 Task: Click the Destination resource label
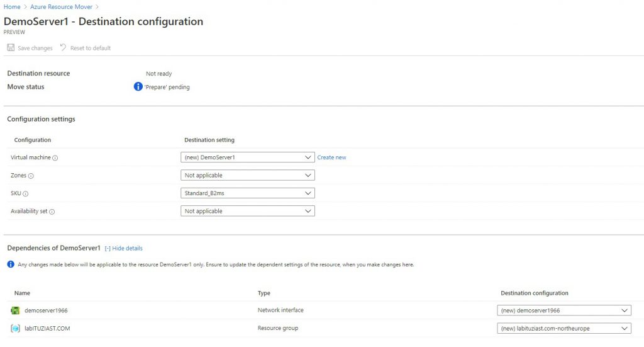click(38, 73)
